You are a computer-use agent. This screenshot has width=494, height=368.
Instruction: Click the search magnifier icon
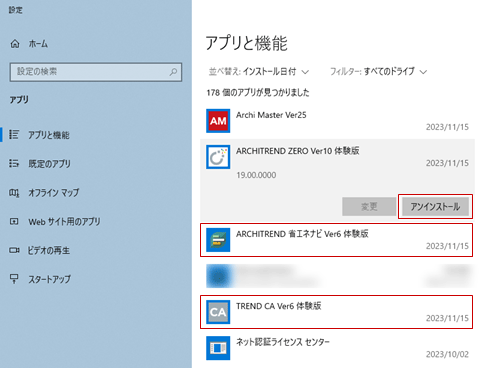173,72
